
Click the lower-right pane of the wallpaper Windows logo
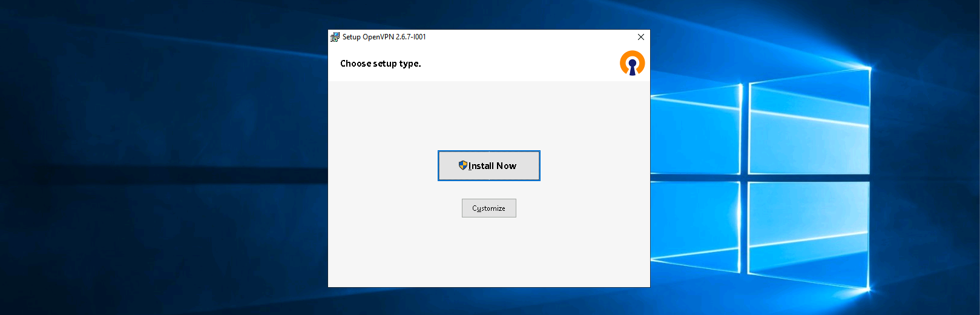808,233
